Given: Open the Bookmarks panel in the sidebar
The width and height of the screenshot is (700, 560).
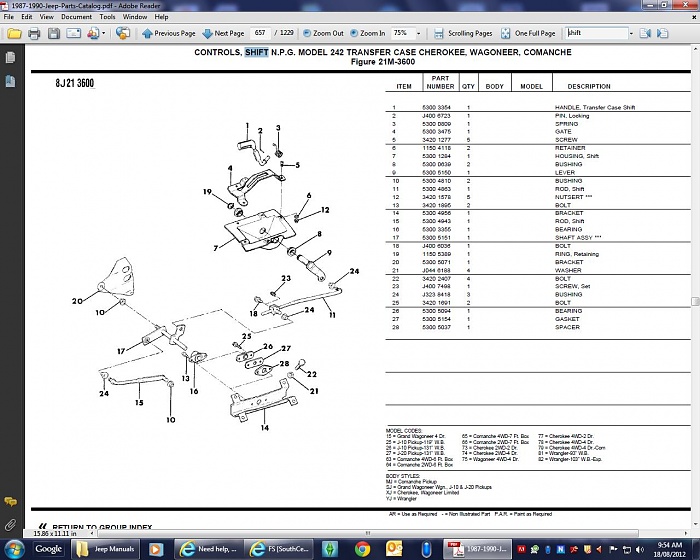Looking at the screenshot, I should click(10, 81).
